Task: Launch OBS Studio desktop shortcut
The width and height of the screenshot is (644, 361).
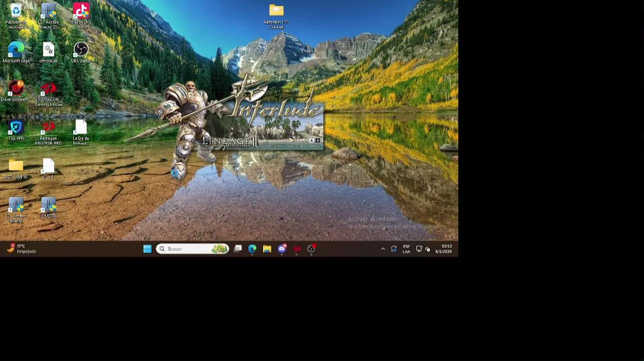Action: [x=81, y=53]
